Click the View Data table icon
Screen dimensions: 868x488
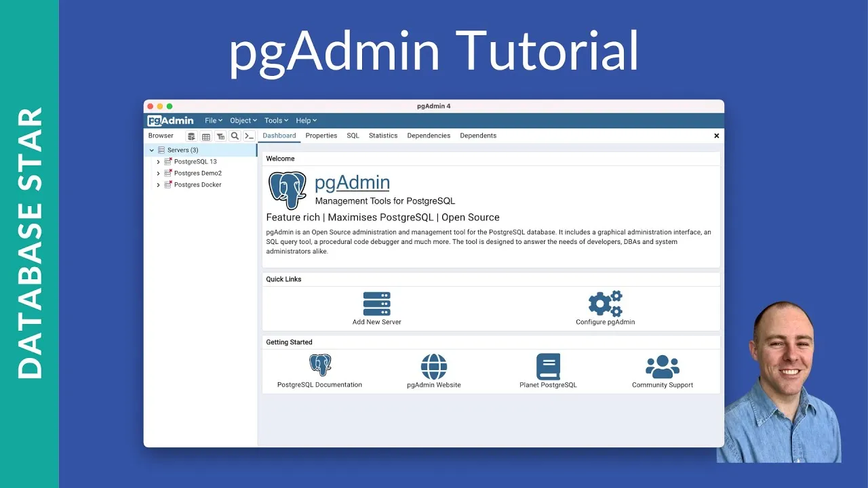point(206,136)
